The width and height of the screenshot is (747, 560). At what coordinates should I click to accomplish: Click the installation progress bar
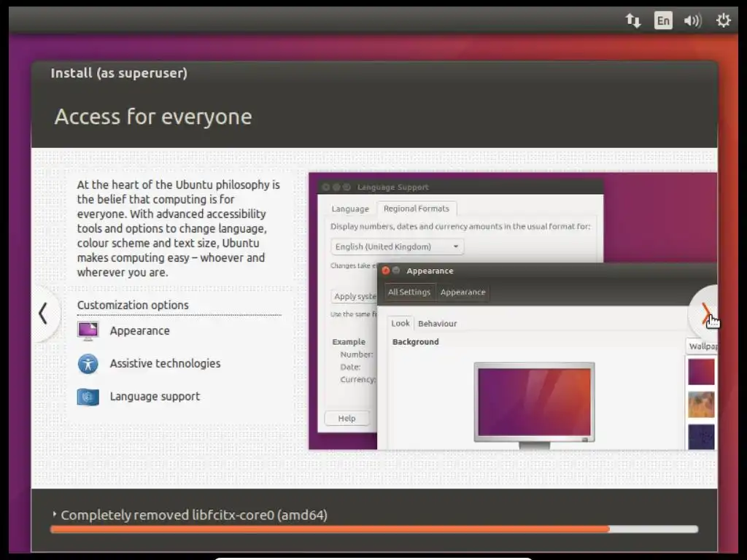click(374, 529)
